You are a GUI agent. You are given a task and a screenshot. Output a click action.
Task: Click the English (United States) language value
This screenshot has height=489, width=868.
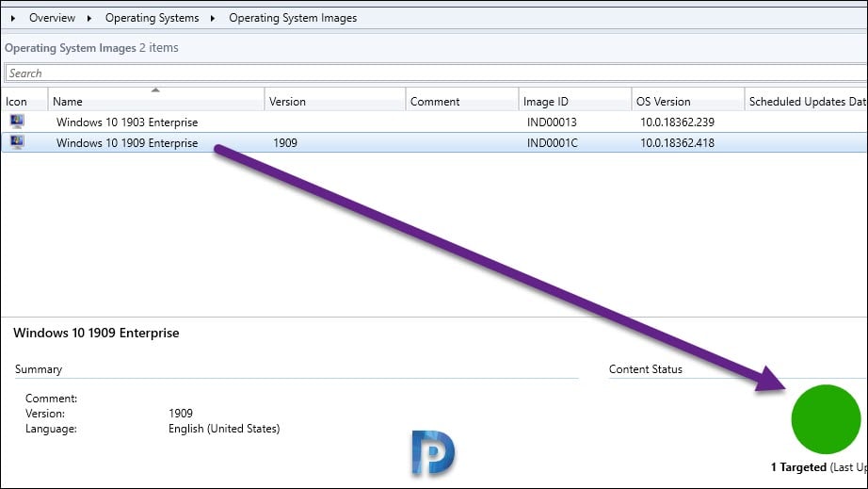point(224,429)
